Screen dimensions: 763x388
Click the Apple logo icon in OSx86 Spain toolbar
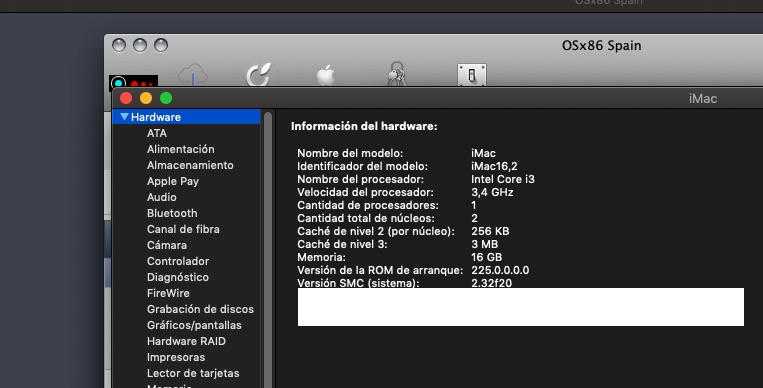tap(326, 75)
